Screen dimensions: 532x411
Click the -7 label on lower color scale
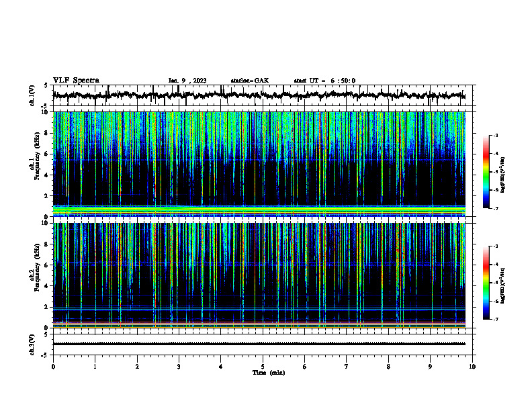496,320
